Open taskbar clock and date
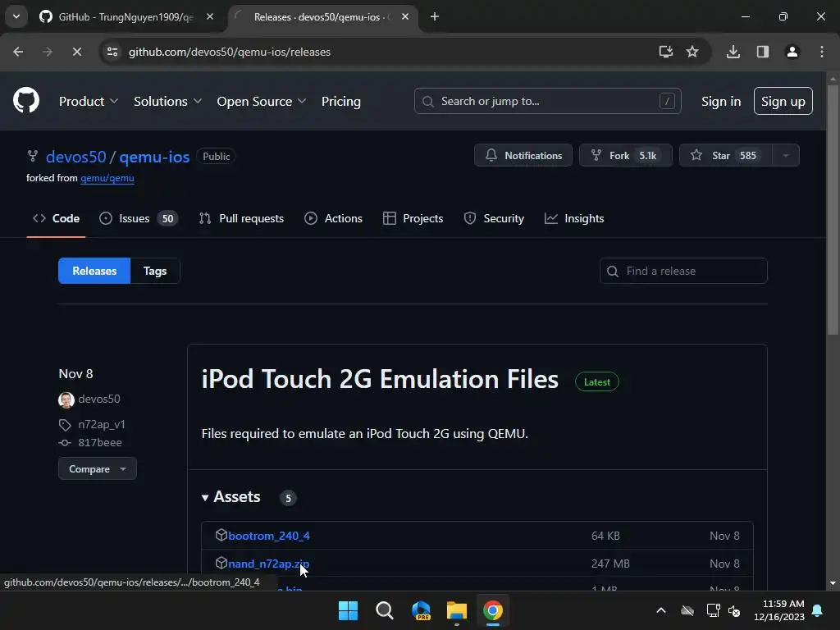The height and width of the screenshot is (630, 840). pos(779,610)
